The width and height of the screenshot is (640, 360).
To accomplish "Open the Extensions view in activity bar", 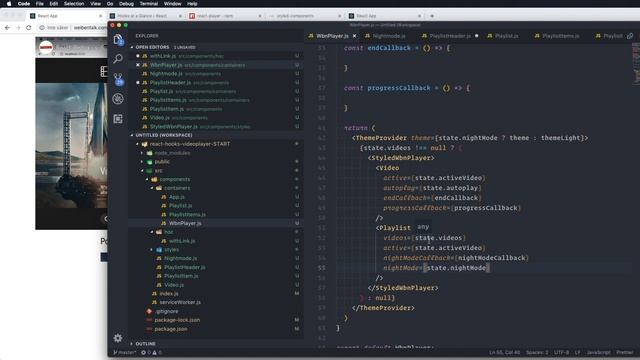I will 118,119.
